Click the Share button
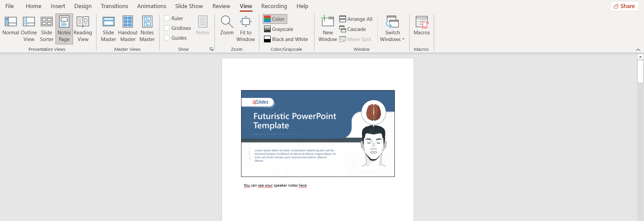The image size is (644, 221). coord(624,6)
